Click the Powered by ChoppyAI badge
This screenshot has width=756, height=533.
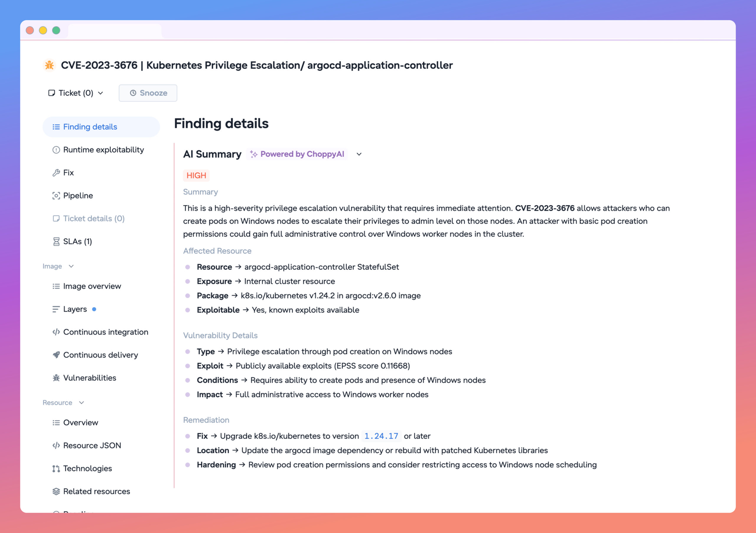pyautogui.click(x=297, y=154)
